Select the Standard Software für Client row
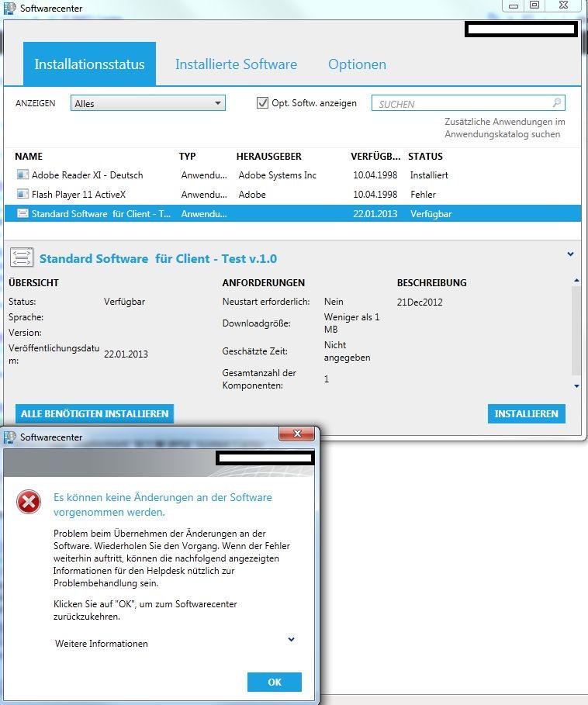Image resolution: width=588 pixels, height=705 pixels. 292,213
